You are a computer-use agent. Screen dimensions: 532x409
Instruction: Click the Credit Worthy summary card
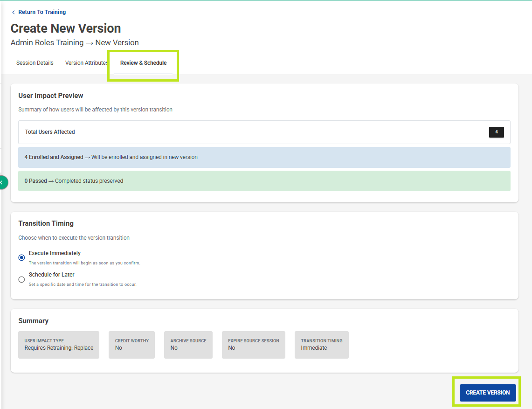click(x=132, y=345)
